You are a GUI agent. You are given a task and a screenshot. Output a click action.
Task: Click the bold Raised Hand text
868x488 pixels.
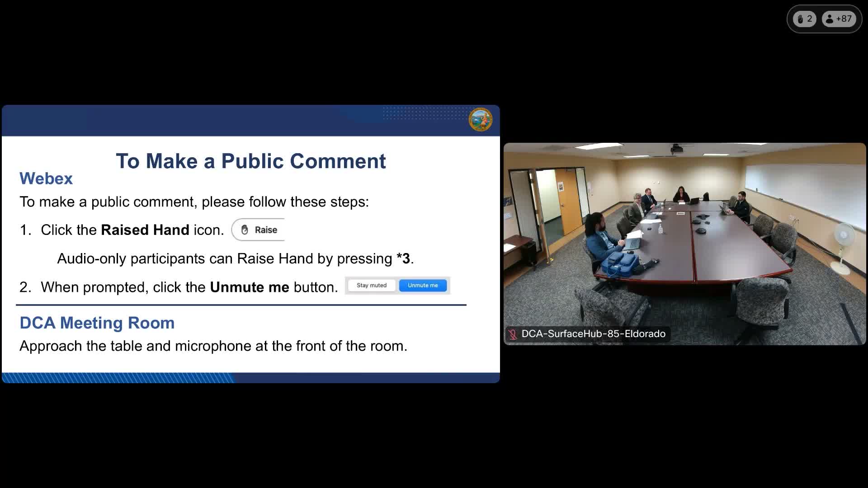click(145, 230)
